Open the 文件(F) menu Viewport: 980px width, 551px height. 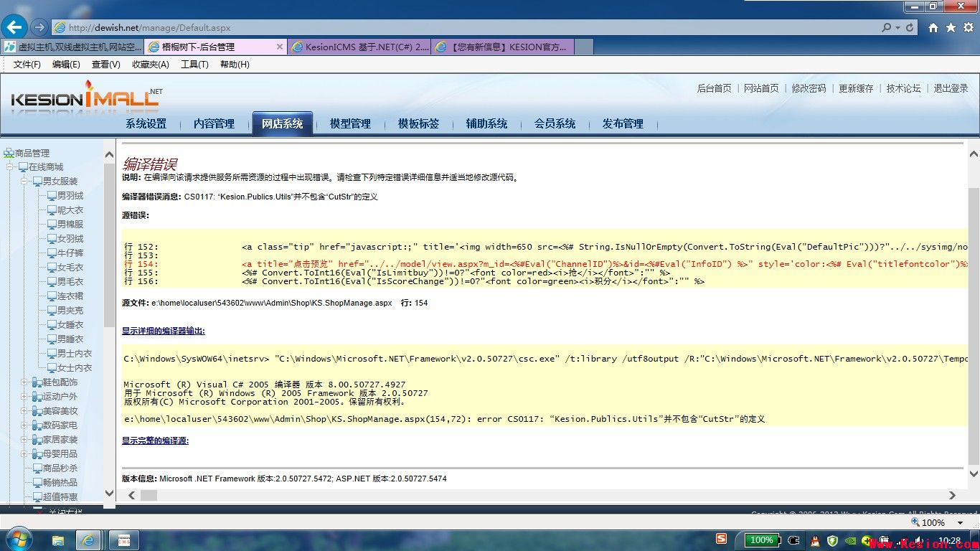[x=27, y=65]
